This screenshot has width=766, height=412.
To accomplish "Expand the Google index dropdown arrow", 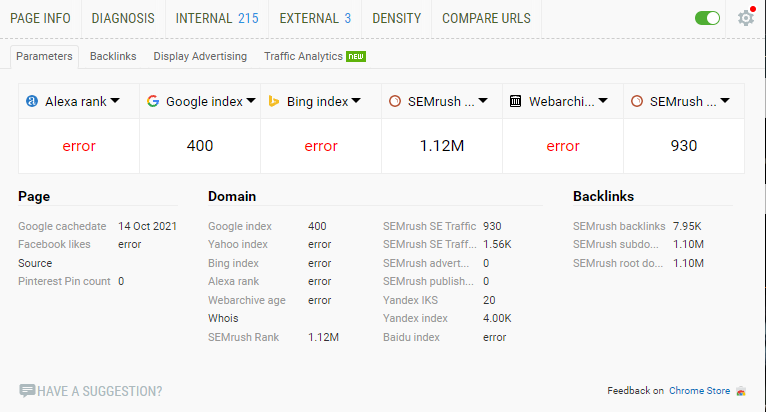I will click(x=251, y=101).
